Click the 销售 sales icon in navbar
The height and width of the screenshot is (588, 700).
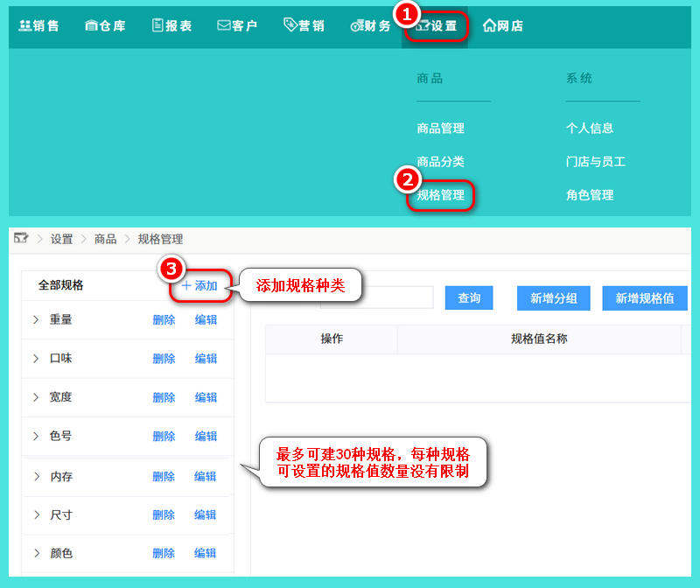[x=24, y=26]
